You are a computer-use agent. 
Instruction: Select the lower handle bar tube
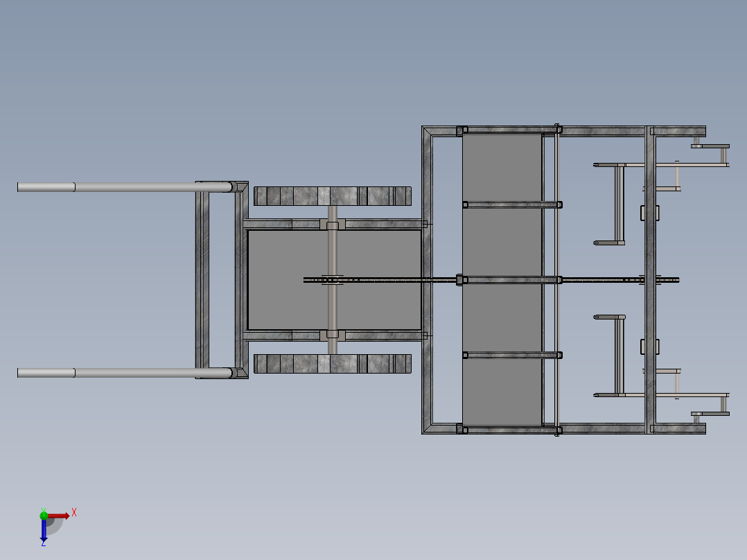125,373
